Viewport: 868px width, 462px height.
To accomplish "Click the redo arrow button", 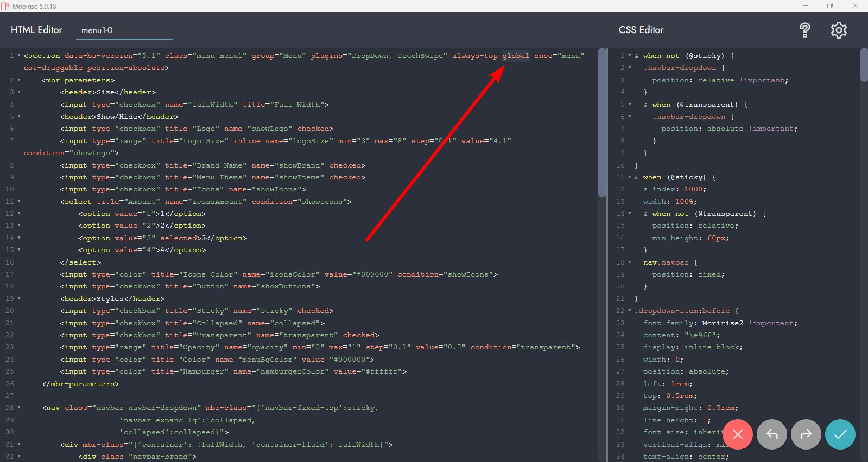I will pyautogui.click(x=806, y=434).
